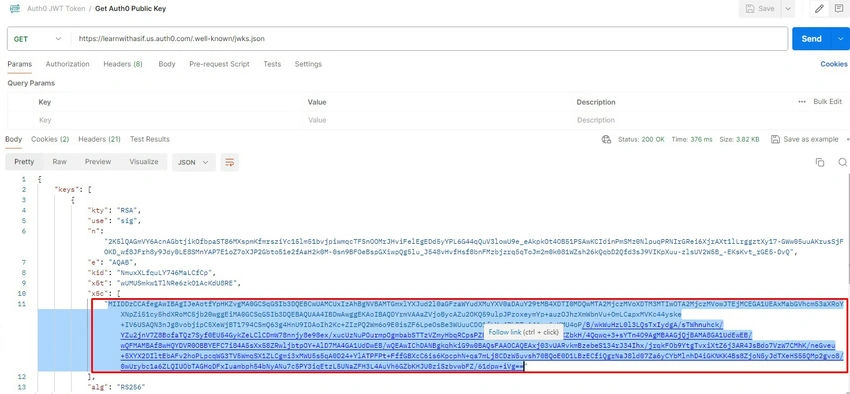Click the request URL field

(428, 39)
